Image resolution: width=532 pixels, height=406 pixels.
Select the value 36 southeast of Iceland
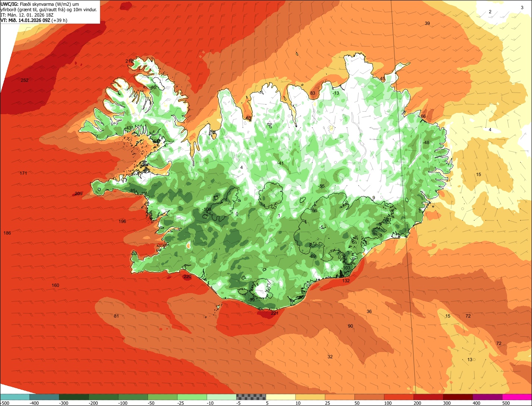[369, 311]
